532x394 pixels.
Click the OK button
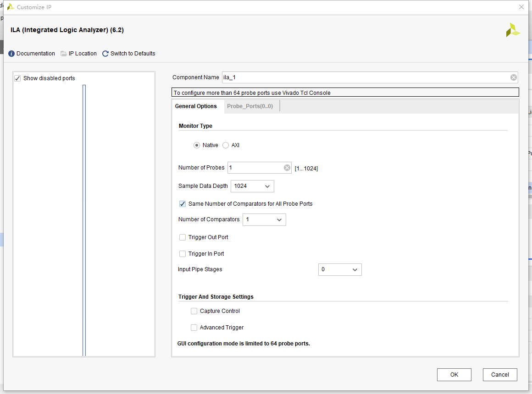pyautogui.click(x=454, y=375)
